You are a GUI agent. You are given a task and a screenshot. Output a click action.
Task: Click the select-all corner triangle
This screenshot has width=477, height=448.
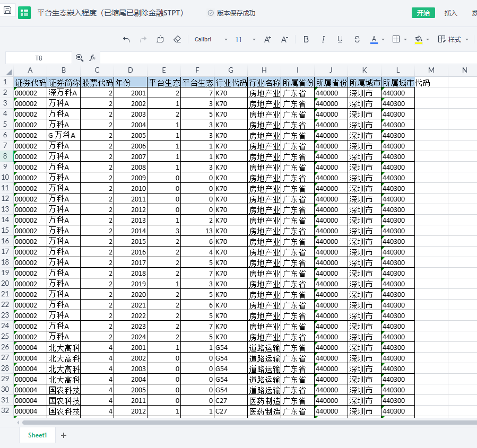point(9,72)
